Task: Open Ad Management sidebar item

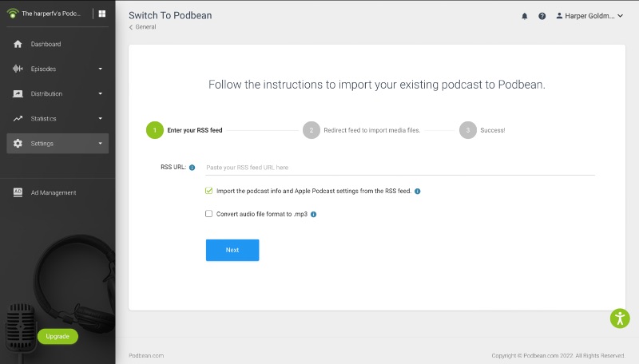Action: [58, 192]
